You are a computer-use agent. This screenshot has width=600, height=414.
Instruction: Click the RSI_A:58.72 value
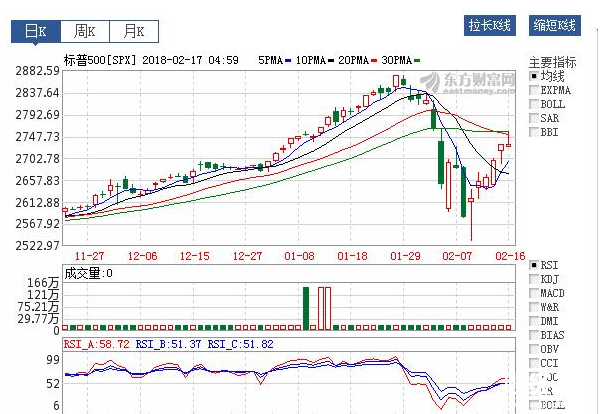[97, 344]
